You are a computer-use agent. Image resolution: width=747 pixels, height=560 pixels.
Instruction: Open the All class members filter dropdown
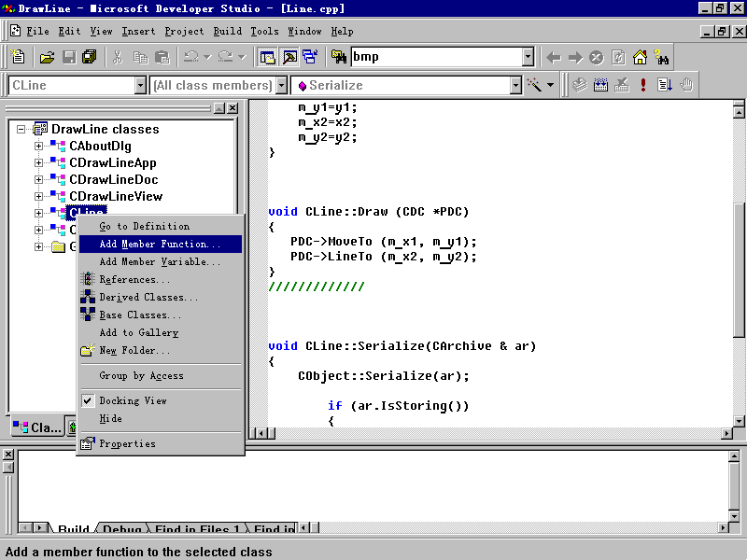click(282, 85)
